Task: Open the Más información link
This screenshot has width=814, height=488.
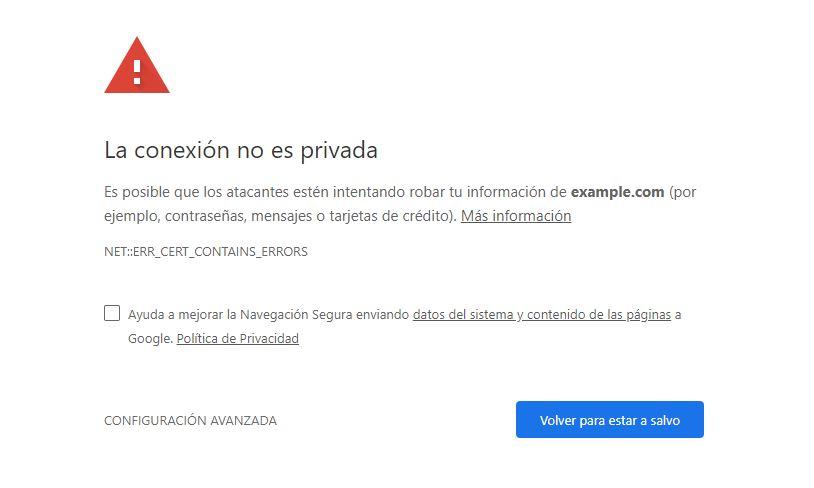Action: coord(515,215)
